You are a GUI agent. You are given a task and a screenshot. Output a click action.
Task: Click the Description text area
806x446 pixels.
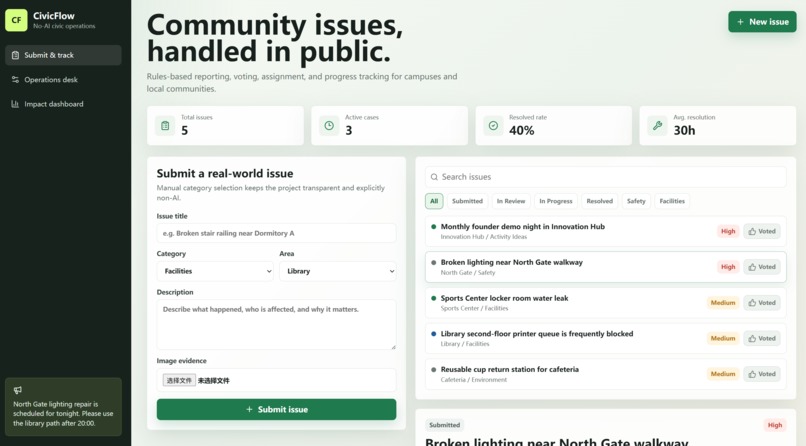tap(277, 325)
